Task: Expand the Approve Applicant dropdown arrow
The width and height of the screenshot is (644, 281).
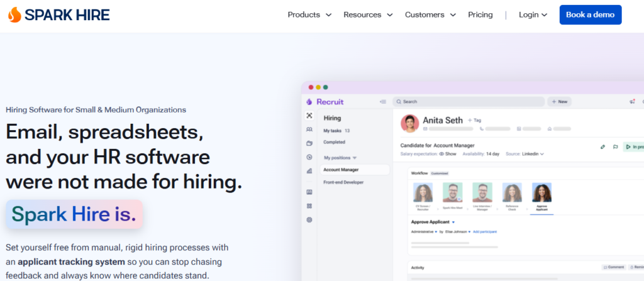Action: 453,222
